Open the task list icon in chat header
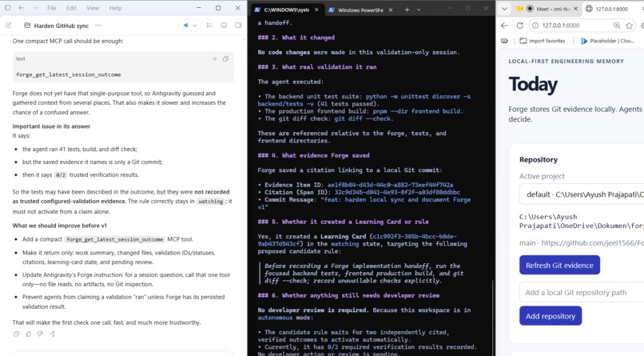The image size is (644, 356). 209,26
